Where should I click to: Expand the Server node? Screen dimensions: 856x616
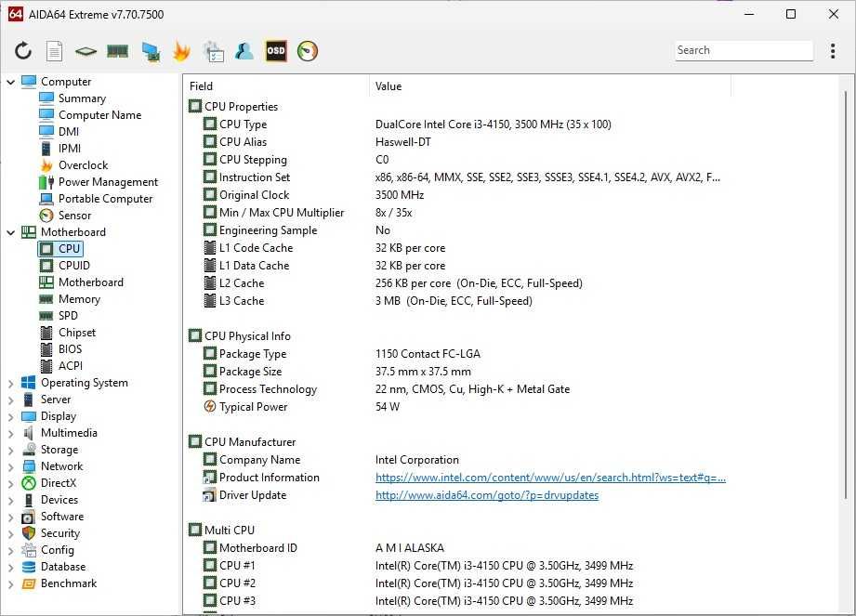[x=10, y=400]
